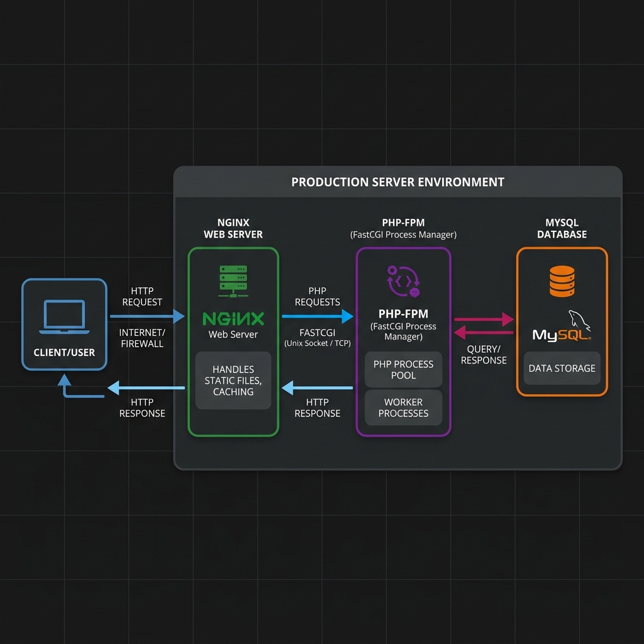Click the pink response arrow pointing to PHP-FPM

[484, 332]
